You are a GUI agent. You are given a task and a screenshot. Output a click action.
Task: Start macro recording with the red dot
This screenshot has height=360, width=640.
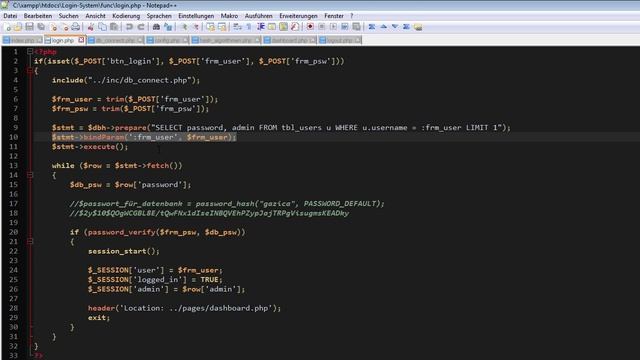pyautogui.click(x=310, y=27)
